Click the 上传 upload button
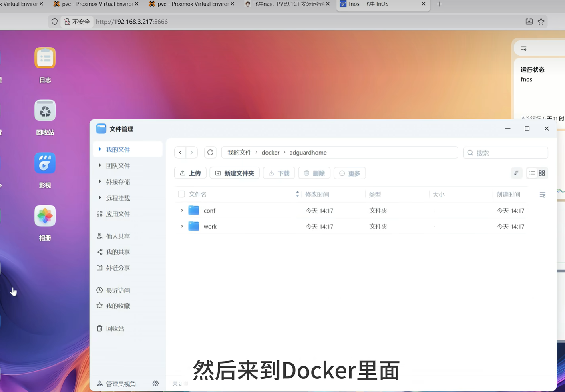 190,173
